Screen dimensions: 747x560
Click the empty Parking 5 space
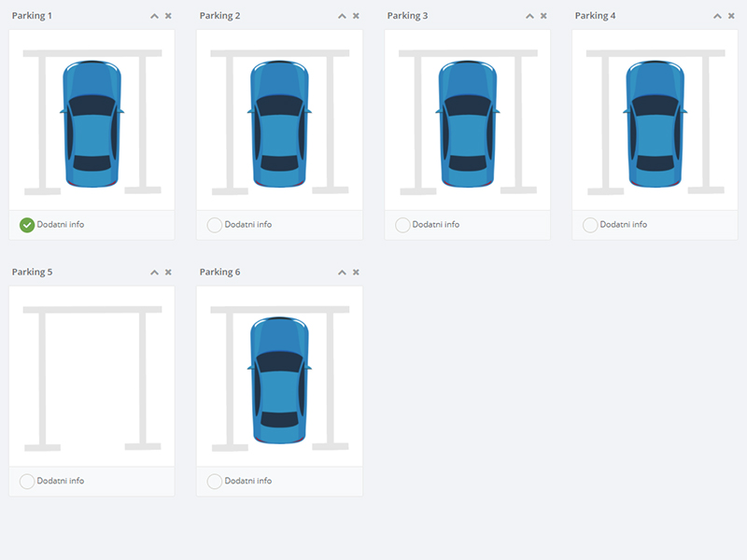click(92, 378)
